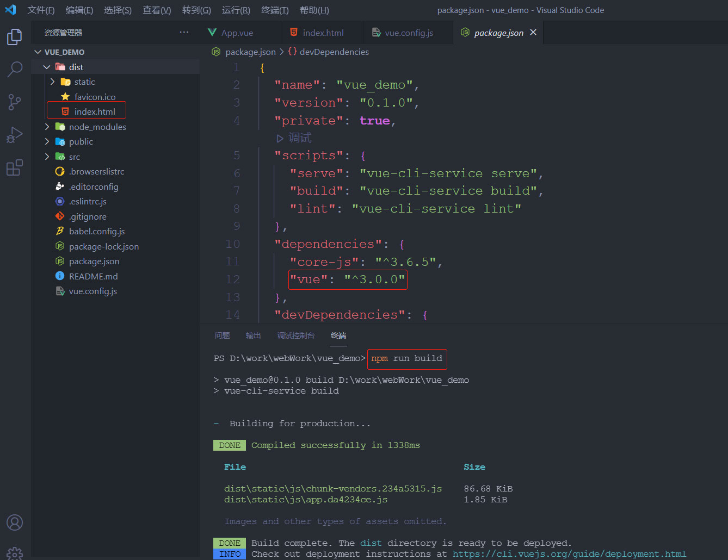Open the Manage gear icon
The height and width of the screenshot is (560, 728).
coord(15,553)
